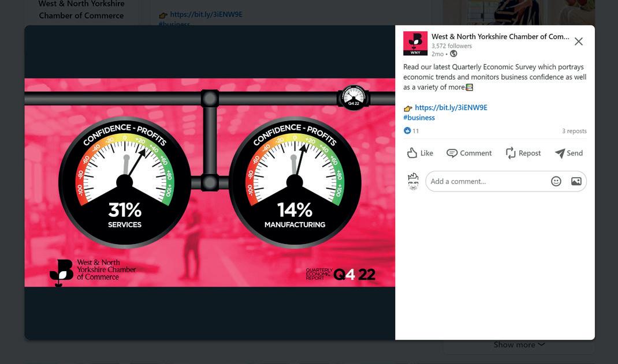
Task: Open the #business hashtag
Action: coord(419,117)
